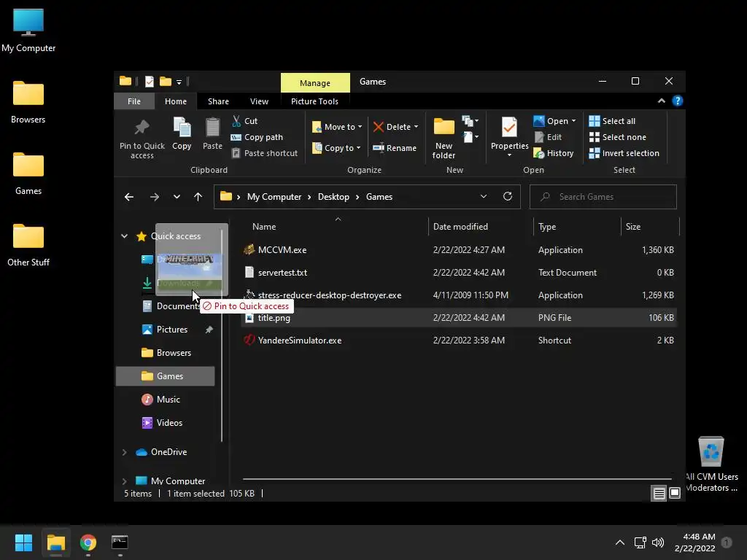Open the Recent locations dropdown arrow
The image size is (747, 560).
[x=177, y=197]
